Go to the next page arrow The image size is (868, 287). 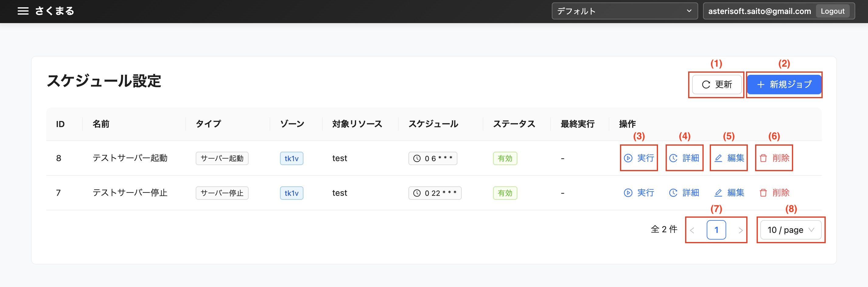click(x=741, y=230)
